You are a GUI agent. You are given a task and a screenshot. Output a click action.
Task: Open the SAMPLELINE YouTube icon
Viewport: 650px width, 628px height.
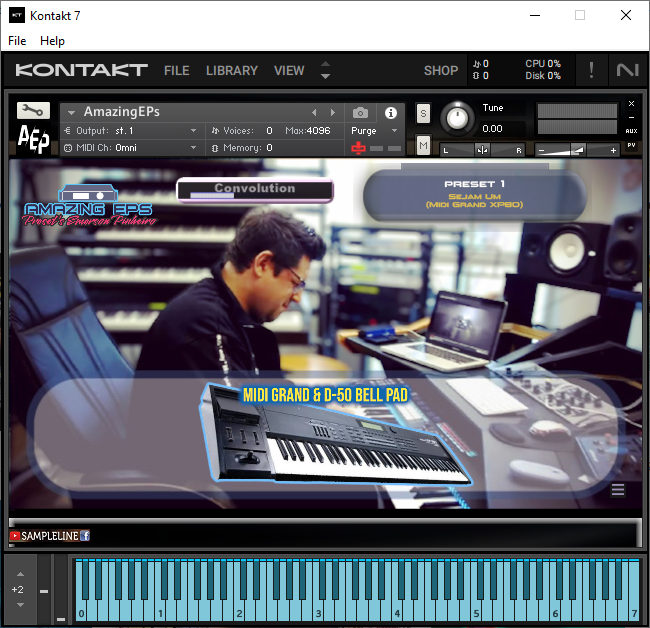coord(15,536)
